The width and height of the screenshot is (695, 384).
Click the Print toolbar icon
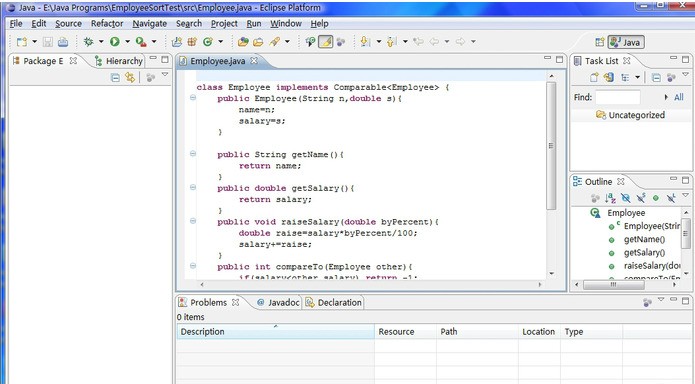click(63, 42)
